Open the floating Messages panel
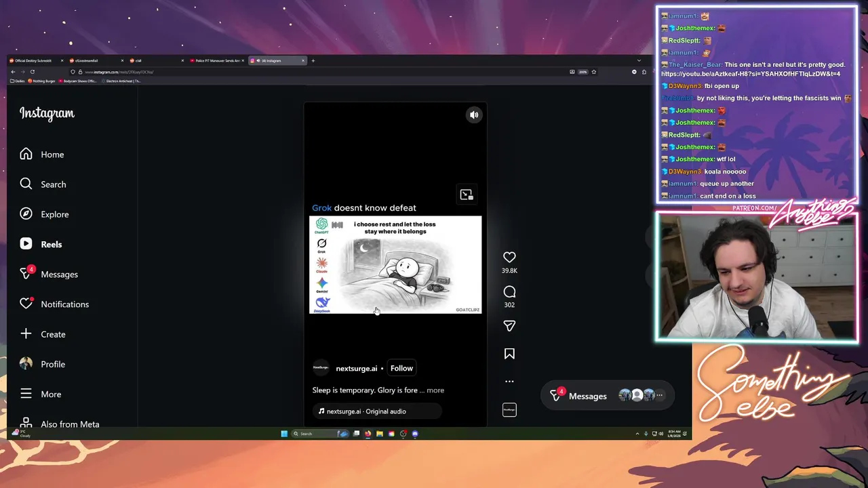Image resolution: width=868 pixels, height=488 pixels. click(607, 396)
